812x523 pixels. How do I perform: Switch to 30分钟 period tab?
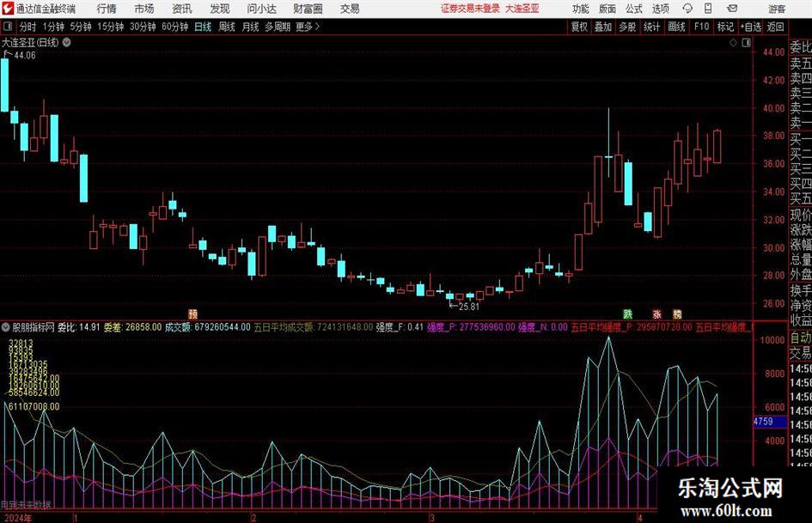coord(143,27)
